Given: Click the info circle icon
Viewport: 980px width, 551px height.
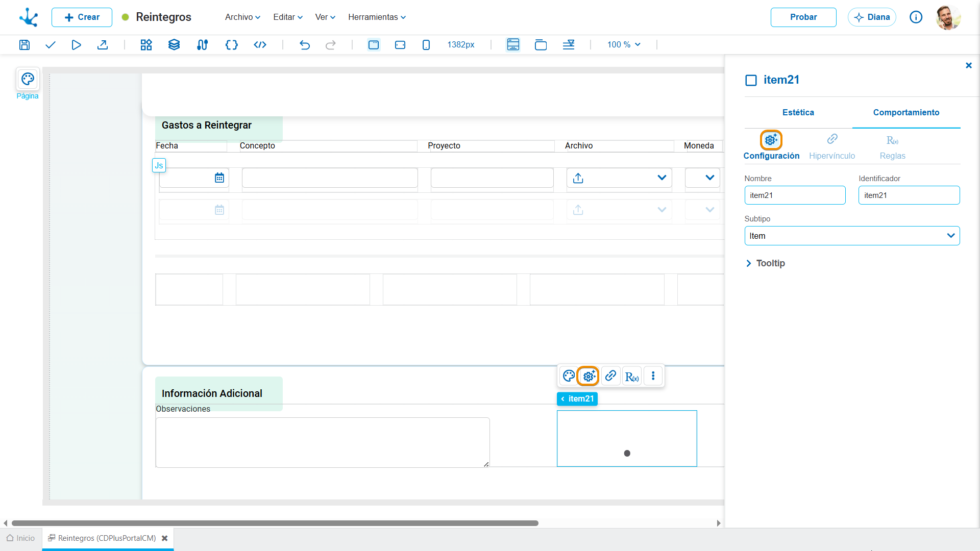Looking at the screenshot, I should [x=916, y=17].
